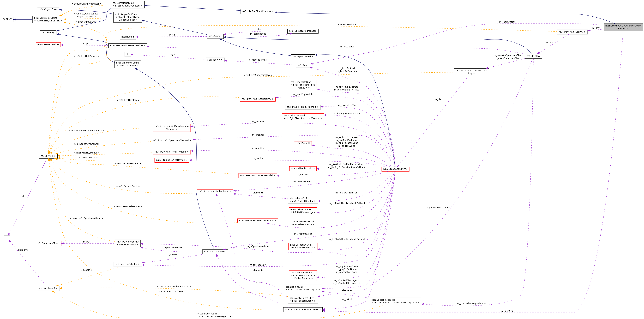
Task: Click the m_controlMessagesQueue edge label
Action: click(471, 303)
